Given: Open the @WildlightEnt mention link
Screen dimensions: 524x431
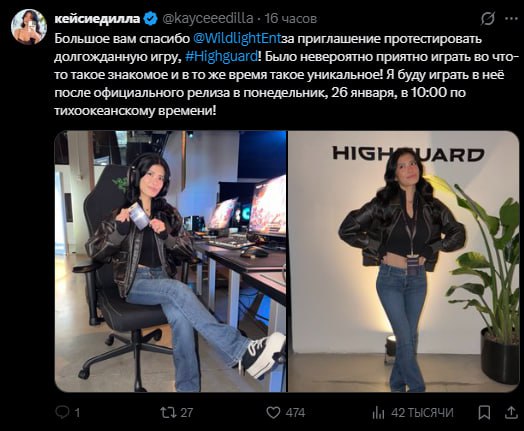Looking at the screenshot, I should point(237,39).
